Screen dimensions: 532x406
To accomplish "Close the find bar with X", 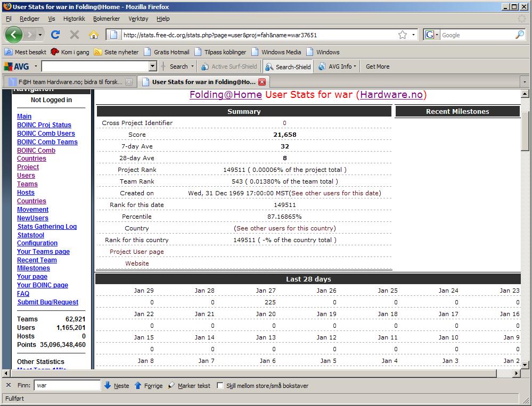I will coord(9,385).
